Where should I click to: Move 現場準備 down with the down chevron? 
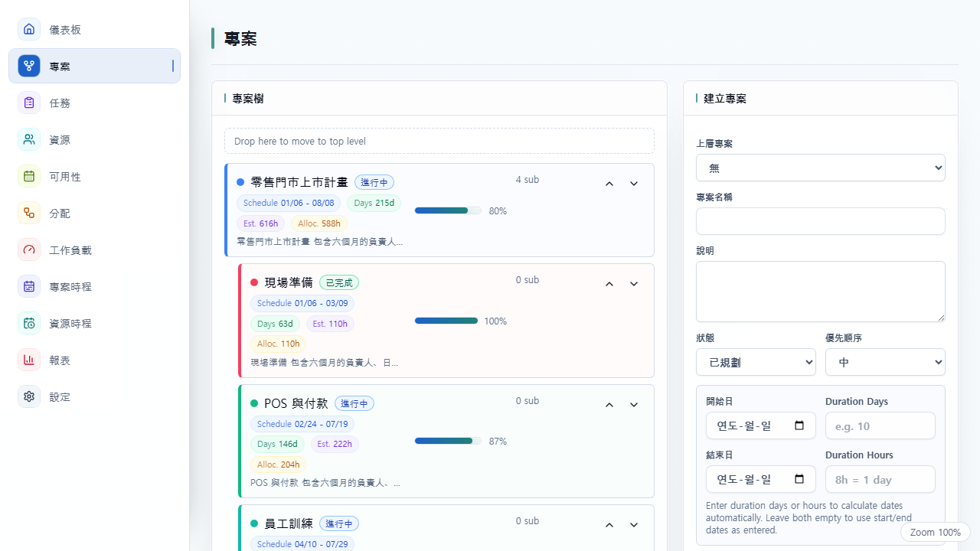point(634,284)
